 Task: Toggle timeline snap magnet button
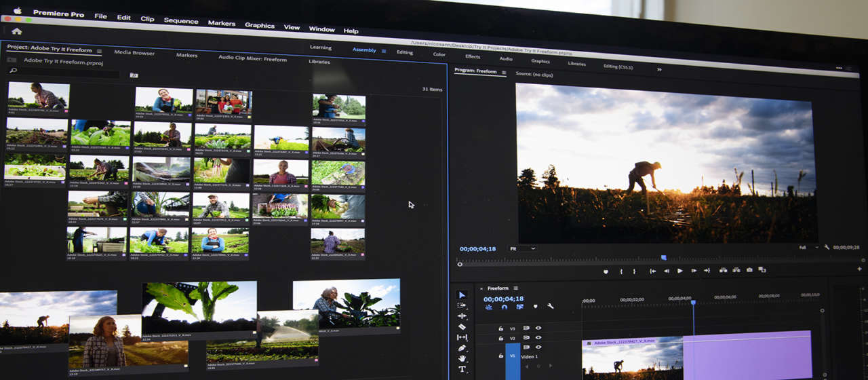pyautogui.click(x=504, y=307)
